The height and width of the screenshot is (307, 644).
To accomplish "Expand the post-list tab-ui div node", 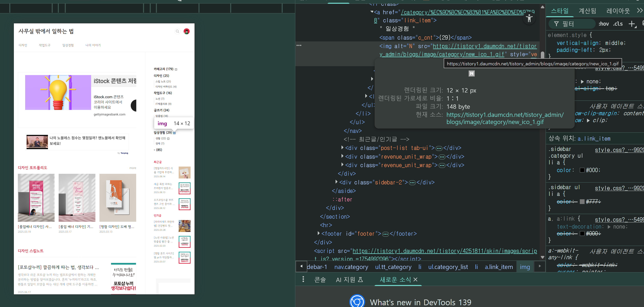I will [x=343, y=148].
